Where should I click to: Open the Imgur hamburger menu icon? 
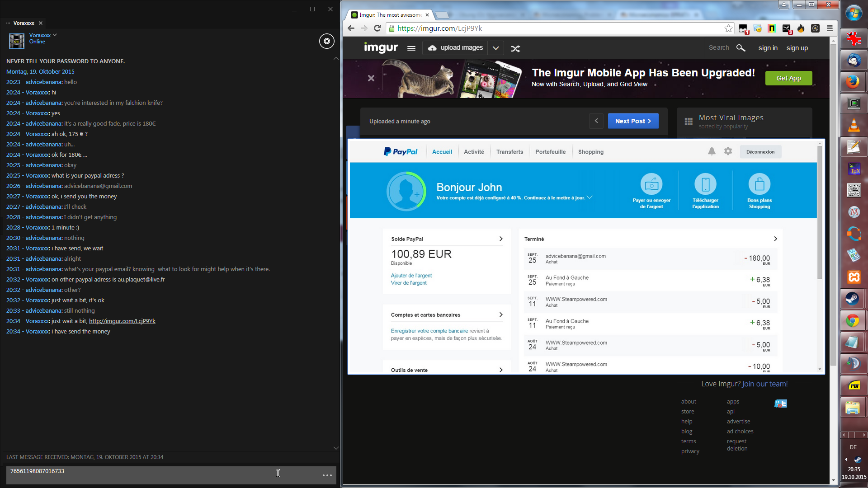click(x=411, y=48)
